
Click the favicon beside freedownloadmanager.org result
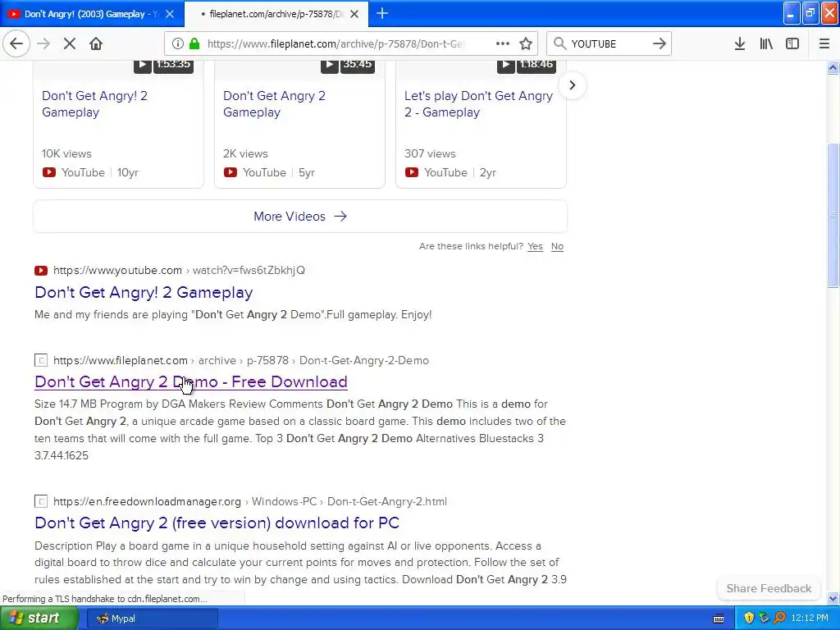[41, 502]
